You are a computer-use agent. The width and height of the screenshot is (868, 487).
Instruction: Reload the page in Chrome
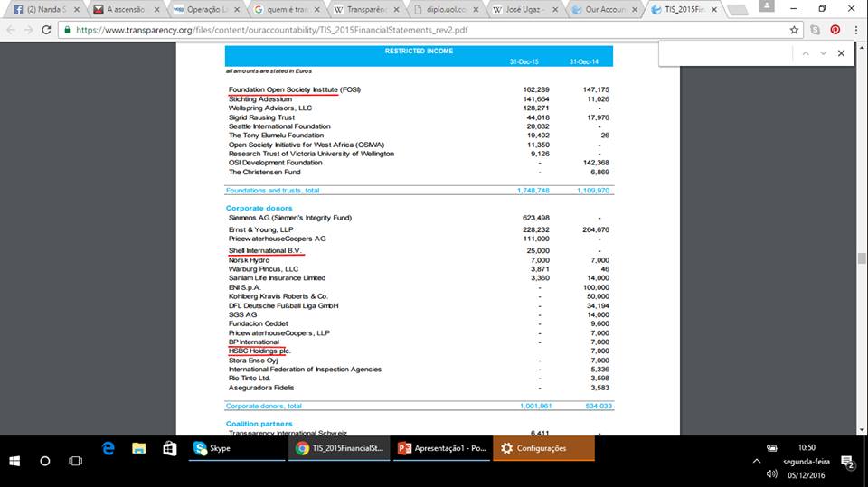coord(47,29)
